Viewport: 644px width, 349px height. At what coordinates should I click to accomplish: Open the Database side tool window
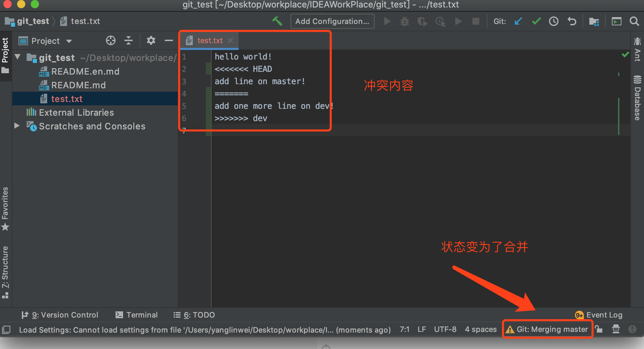(637, 98)
